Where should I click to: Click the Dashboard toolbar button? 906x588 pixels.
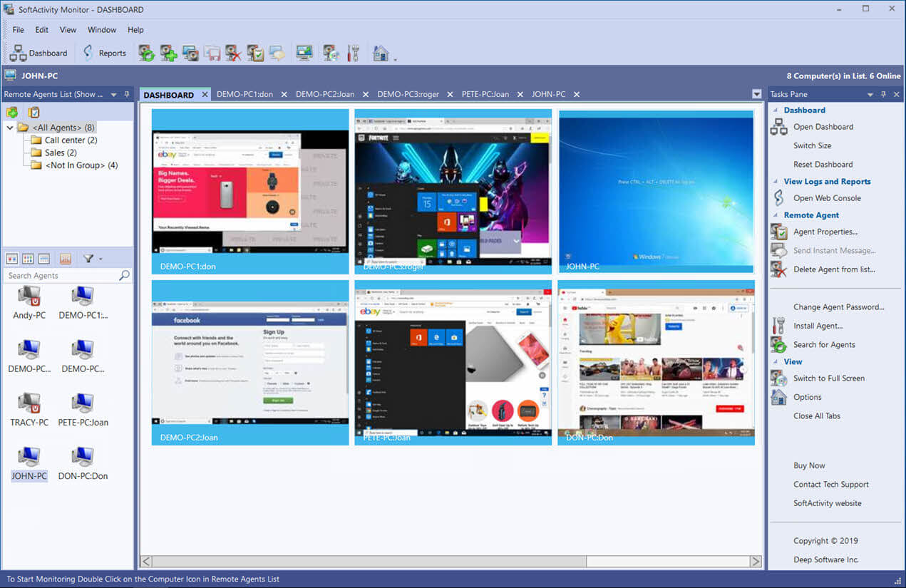click(38, 53)
